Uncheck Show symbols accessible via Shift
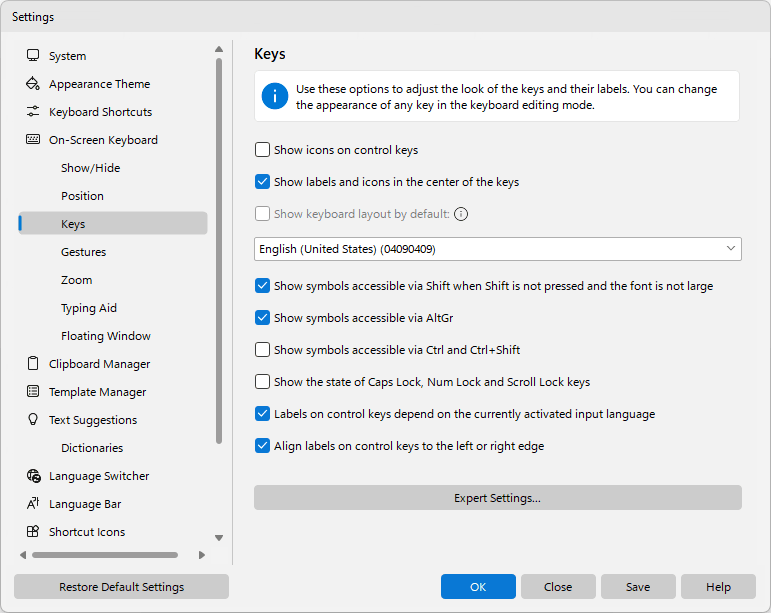Screen dimensions: 771x613 [x=263, y=286]
